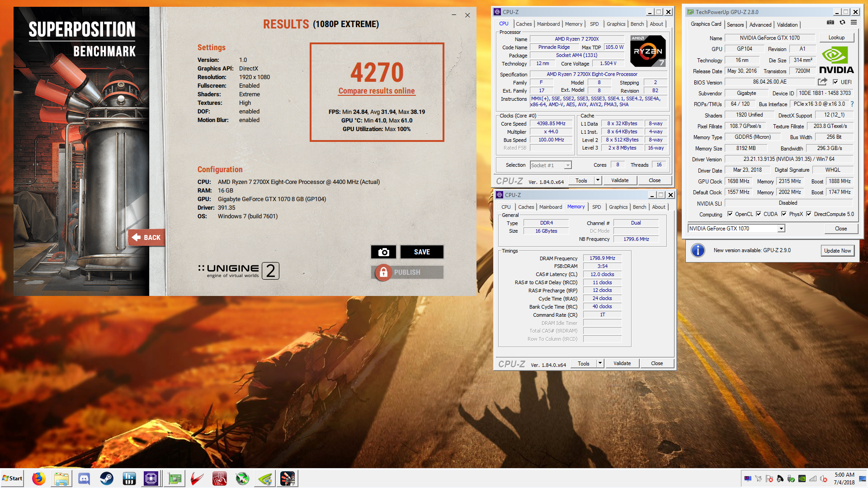This screenshot has width=868, height=488.
Task: Click the lock icon on PUBLISH
Action: tap(383, 272)
